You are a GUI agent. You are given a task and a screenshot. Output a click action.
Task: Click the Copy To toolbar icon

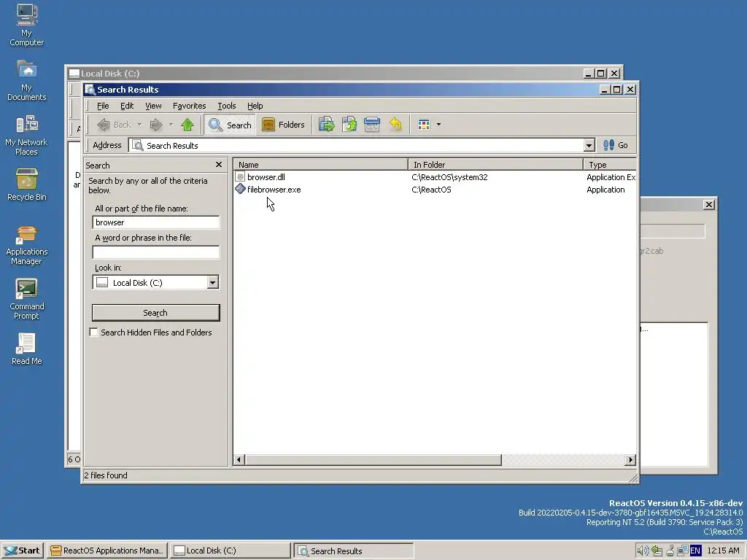(349, 125)
